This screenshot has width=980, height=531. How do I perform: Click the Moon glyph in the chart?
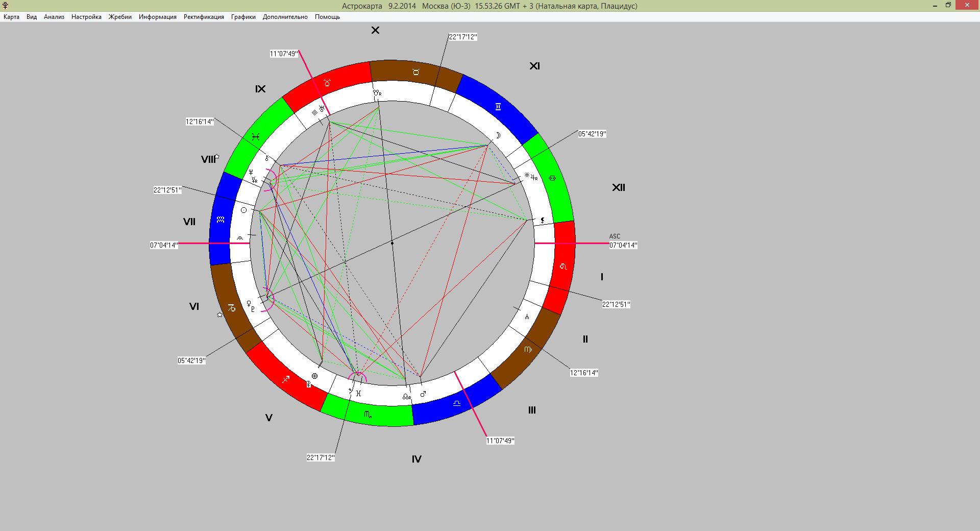point(498,135)
